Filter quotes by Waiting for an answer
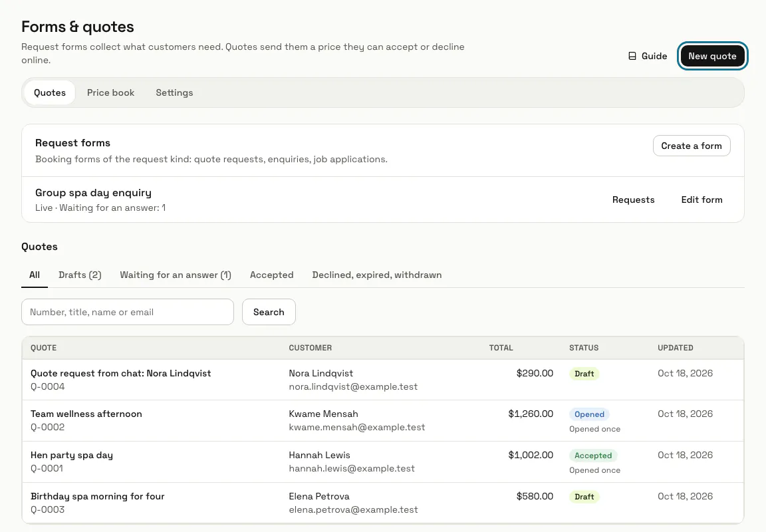766x532 pixels. coord(176,275)
